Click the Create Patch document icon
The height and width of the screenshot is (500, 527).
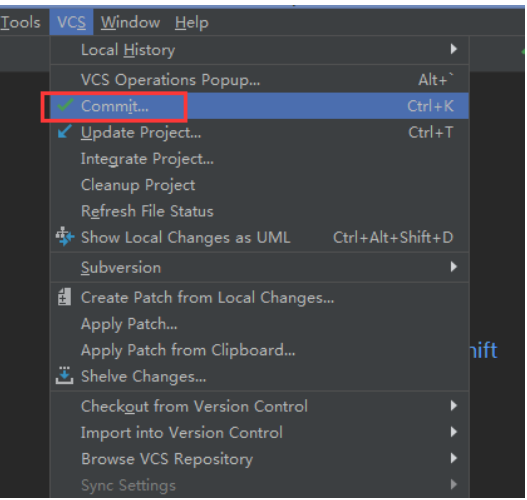click(64, 297)
